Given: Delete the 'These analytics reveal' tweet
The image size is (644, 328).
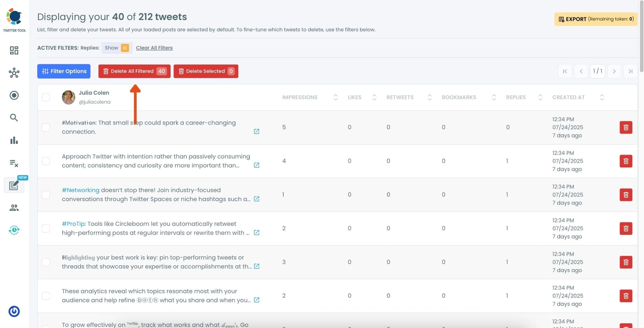Looking at the screenshot, I should (x=626, y=296).
